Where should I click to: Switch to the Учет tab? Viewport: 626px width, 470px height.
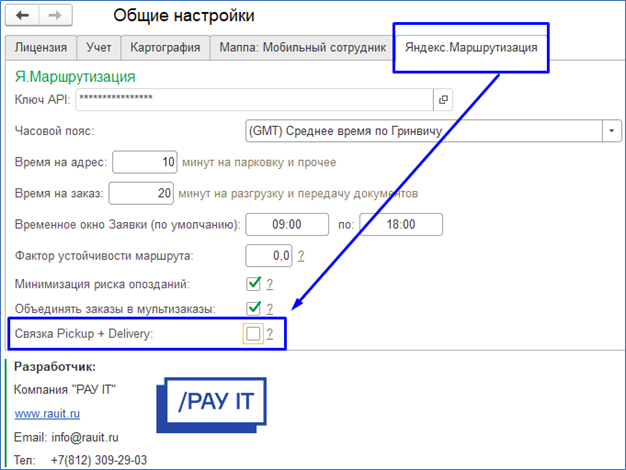(99, 48)
